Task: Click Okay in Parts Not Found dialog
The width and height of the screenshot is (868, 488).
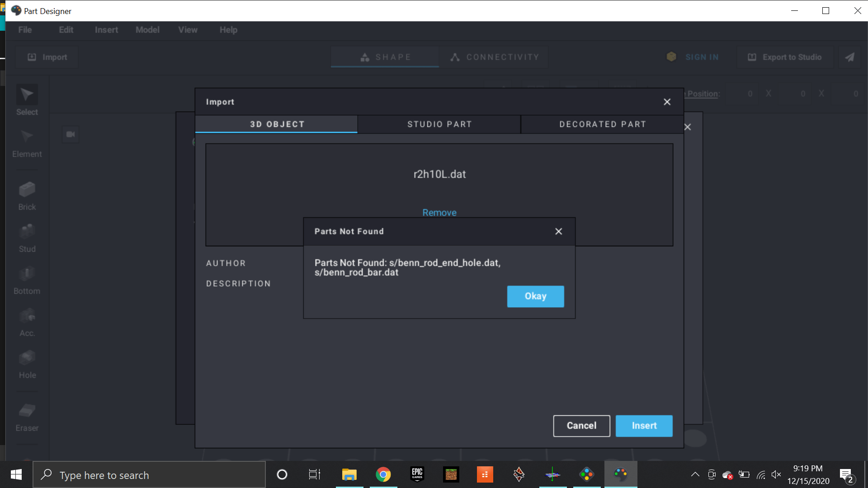Action: 535,296
